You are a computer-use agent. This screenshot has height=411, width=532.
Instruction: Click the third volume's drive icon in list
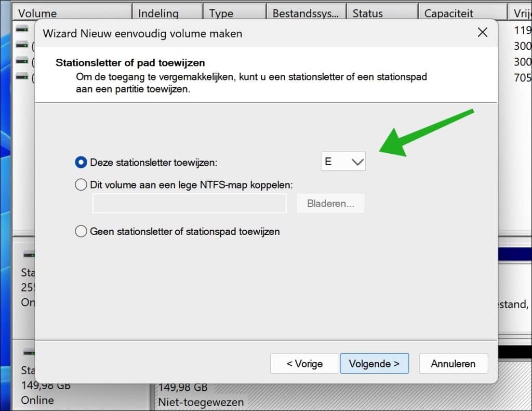[x=21, y=61]
